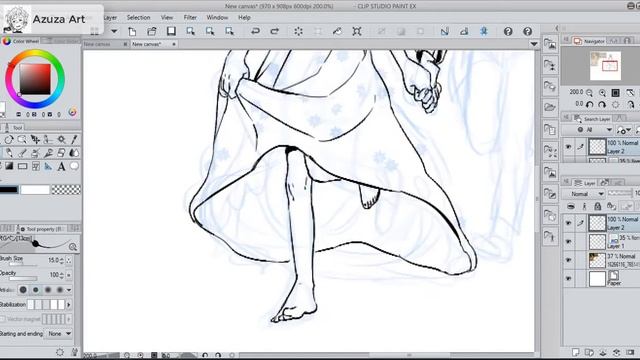Select the Ruler tool
640x360 pixels.
(48, 166)
